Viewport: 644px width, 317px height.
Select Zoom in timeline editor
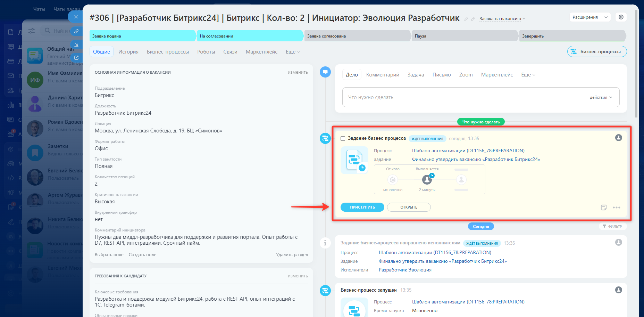(x=466, y=75)
